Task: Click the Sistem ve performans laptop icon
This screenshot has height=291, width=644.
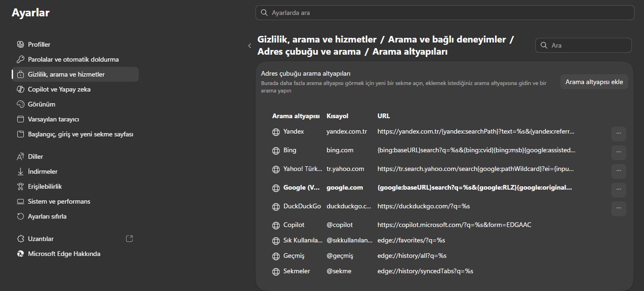Action: tap(20, 201)
